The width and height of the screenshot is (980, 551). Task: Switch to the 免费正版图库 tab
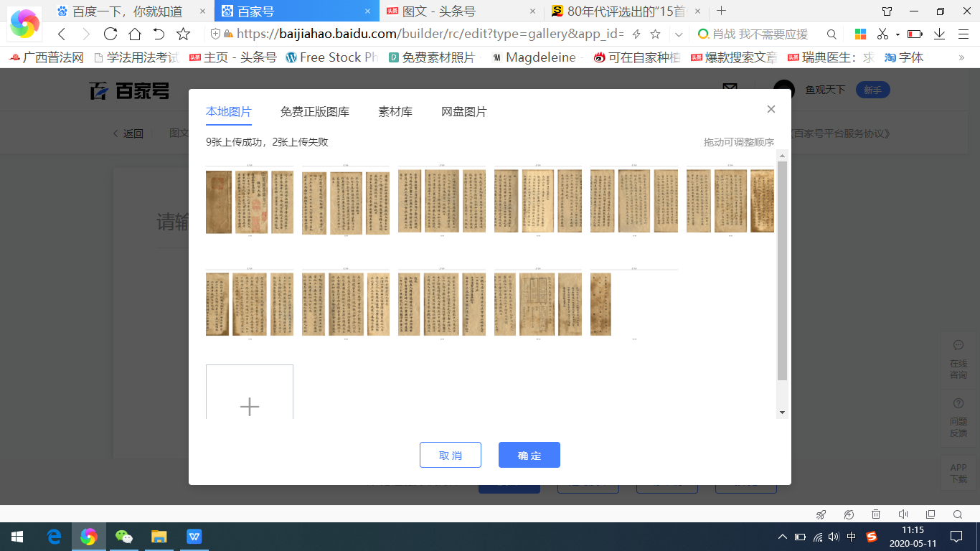pos(315,111)
